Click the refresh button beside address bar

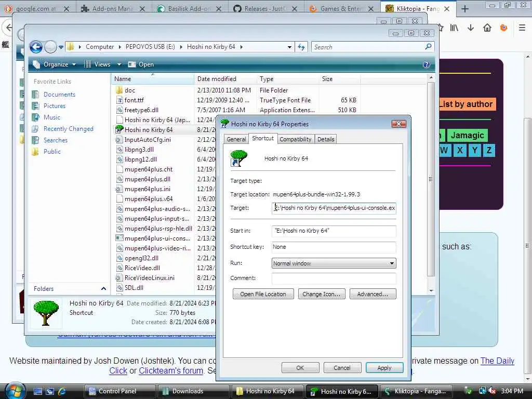pos(301,47)
